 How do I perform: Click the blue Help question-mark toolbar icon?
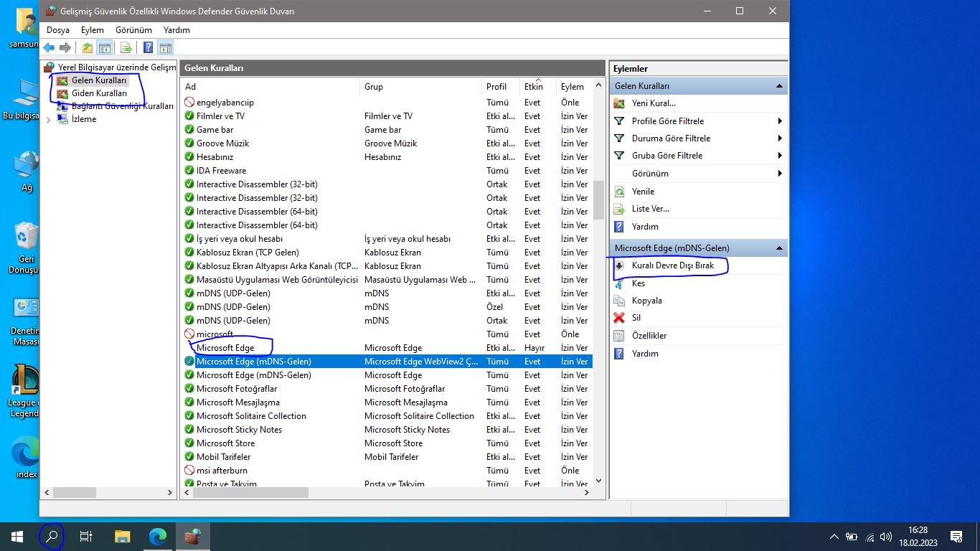[148, 48]
